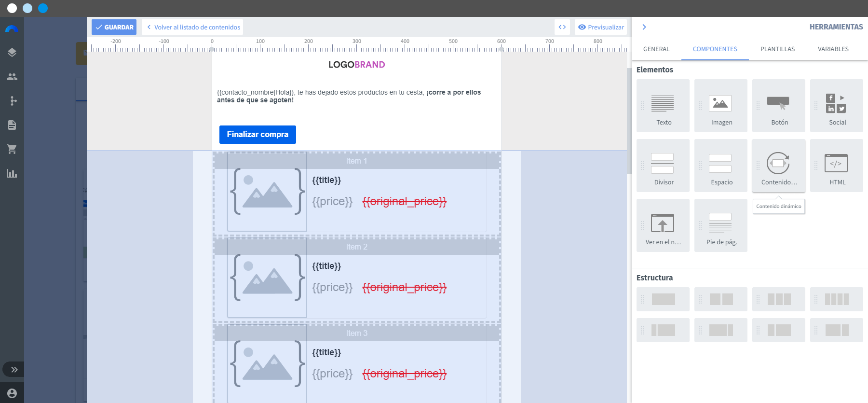Select the Contenido dinámico element
868x403 pixels.
coord(779,166)
